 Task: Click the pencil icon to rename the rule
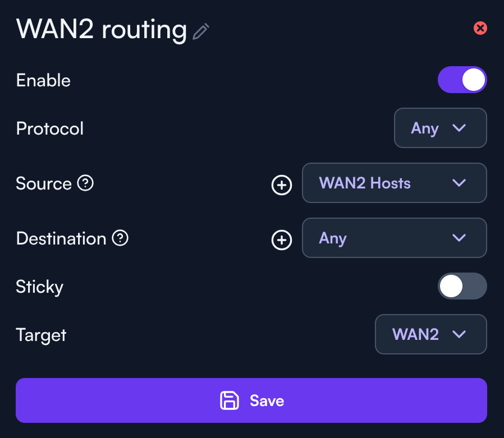pyautogui.click(x=200, y=31)
